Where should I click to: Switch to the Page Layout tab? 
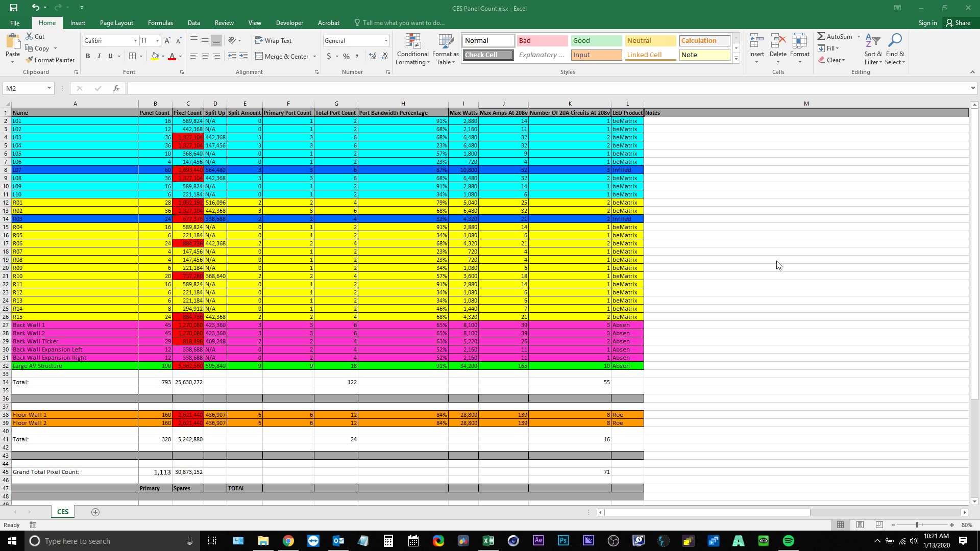point(116,23)
